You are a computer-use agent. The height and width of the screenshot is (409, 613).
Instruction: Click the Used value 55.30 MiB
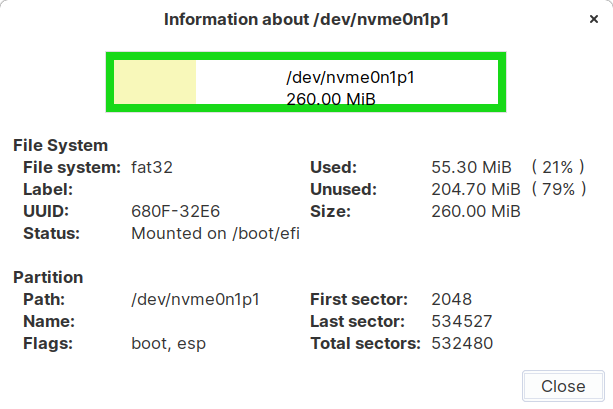pyautogui.click(x=471, y=167)
